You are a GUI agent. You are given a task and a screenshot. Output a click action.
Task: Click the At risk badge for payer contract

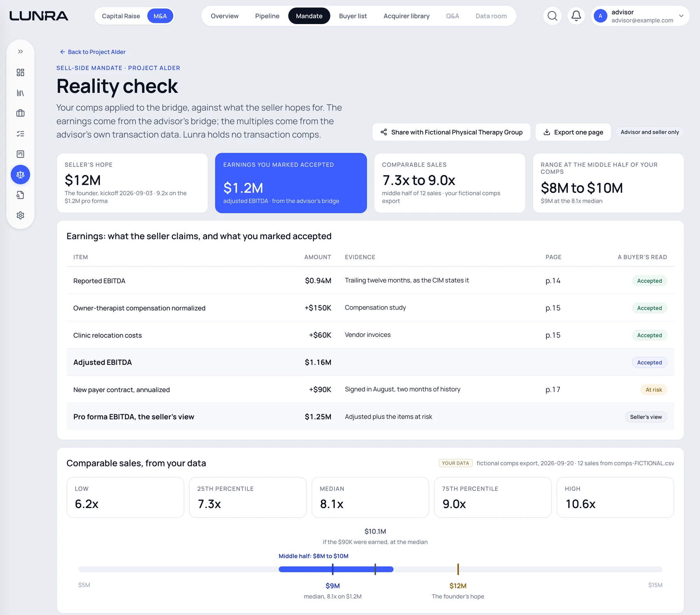(654, 390)
